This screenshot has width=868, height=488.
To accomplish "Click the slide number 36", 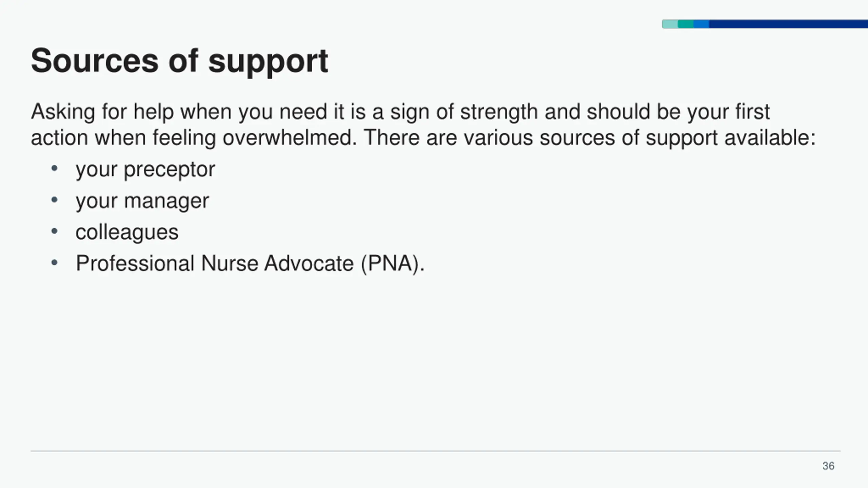I will pyautogui.click(x=828, y=466).
